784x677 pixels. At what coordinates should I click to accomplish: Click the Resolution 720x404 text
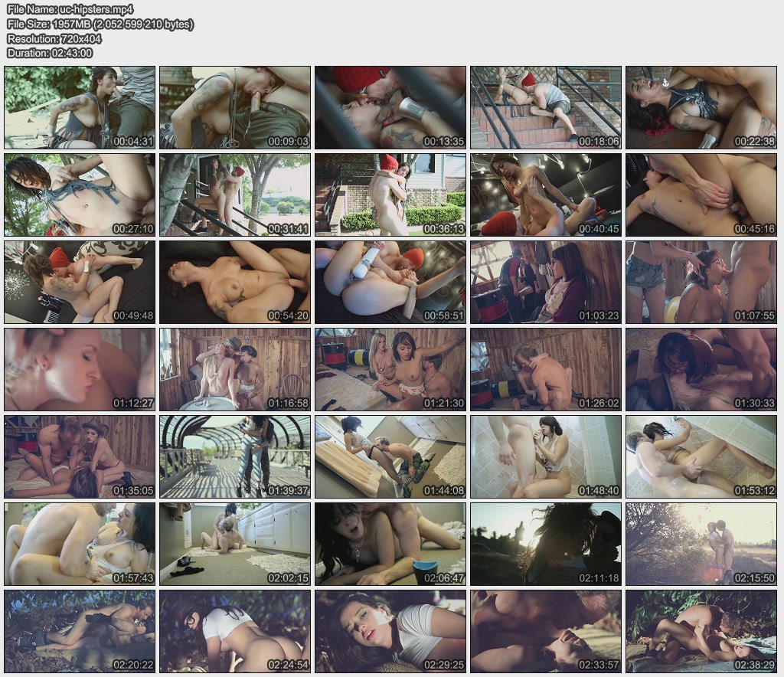[54, 39]
